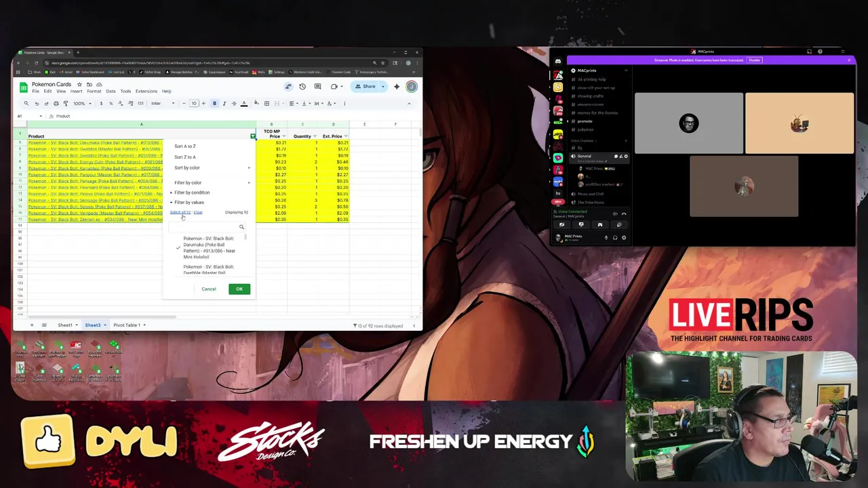This screenshot has width=868, height=488.
Task: Apply italic formatting
Action: click(224, 104)
